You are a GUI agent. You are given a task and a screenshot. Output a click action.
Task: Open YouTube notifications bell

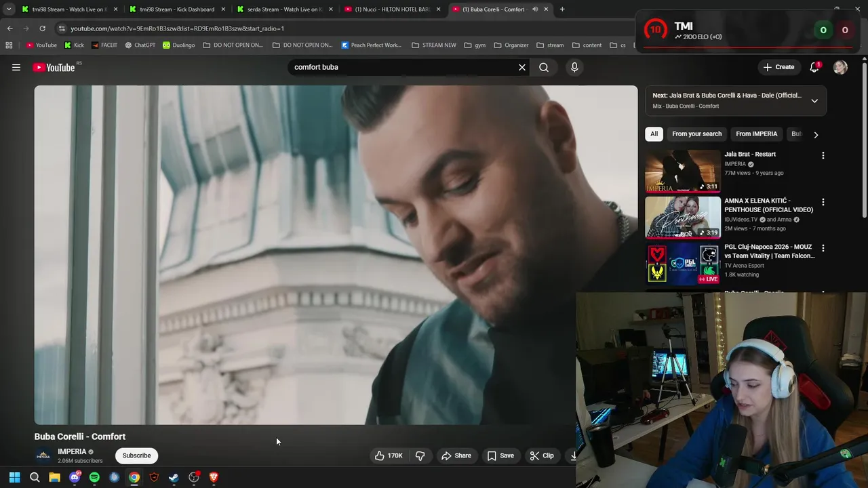[x=814, y=67]
